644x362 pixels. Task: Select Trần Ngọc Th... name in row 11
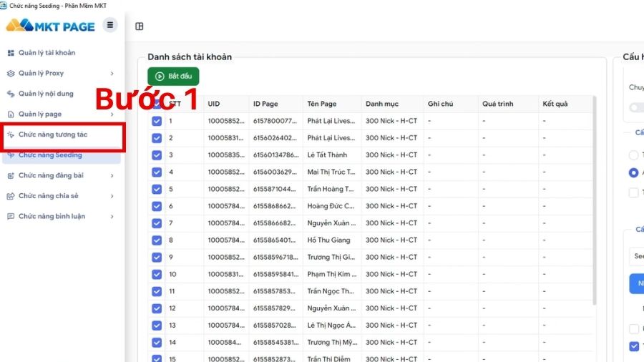tap(331, 291)
